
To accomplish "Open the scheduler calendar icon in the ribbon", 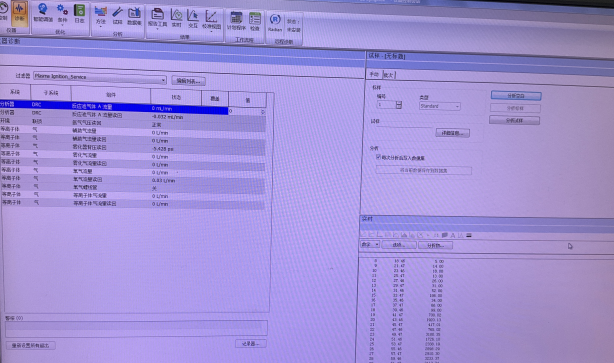I will (236, 21).
